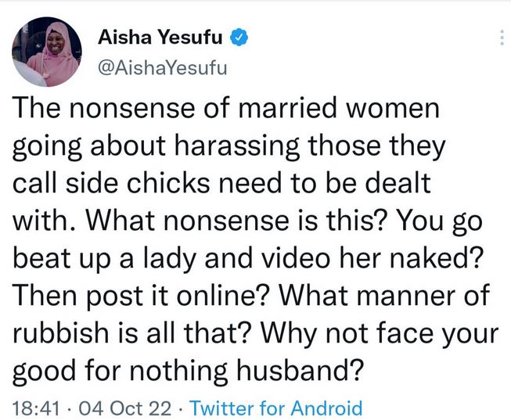Click the words What manner of
The width and height of the screenshot is (511, 420).
point(383,296)
